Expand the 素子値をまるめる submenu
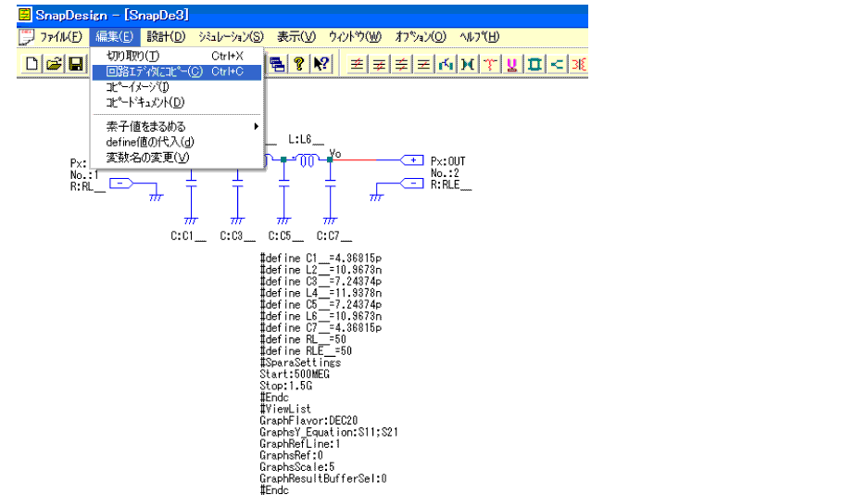 click(177, 126)
